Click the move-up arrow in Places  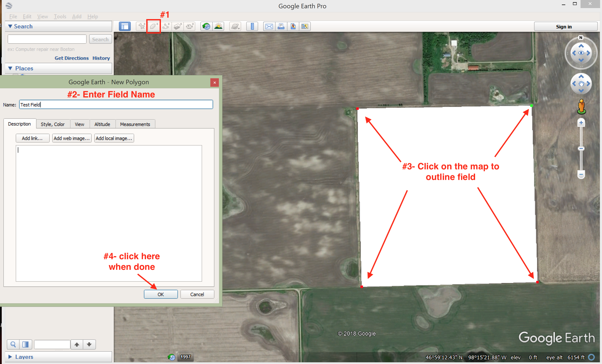click(x=77, y=344)
